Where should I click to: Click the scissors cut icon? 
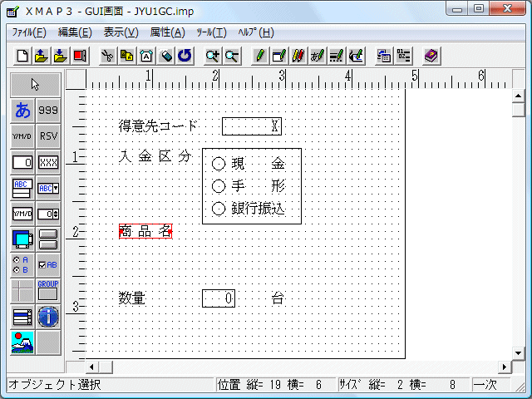click(x=108, y=56)
